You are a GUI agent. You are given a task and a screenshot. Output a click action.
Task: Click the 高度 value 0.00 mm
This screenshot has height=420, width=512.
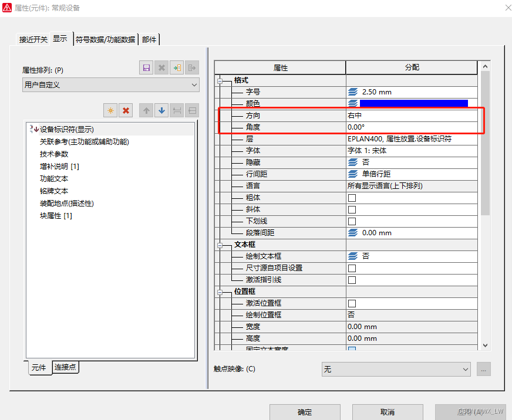pos(412,338)
